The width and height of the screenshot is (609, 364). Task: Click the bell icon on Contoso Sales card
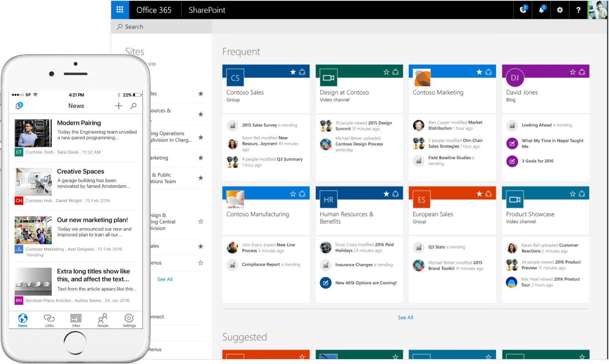(x=302, y=72)
